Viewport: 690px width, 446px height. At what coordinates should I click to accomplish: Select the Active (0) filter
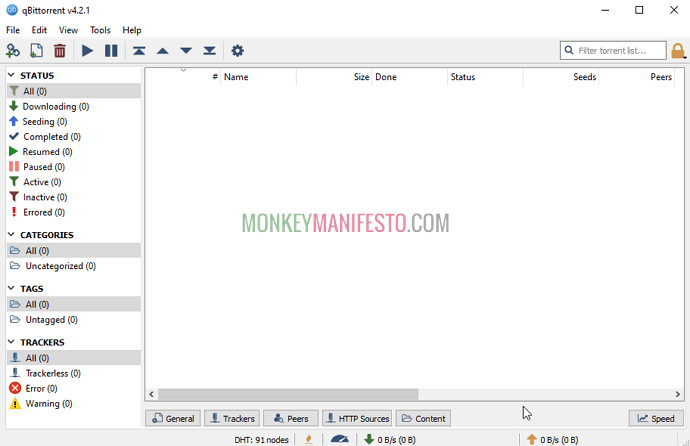[x=74, y=182]
